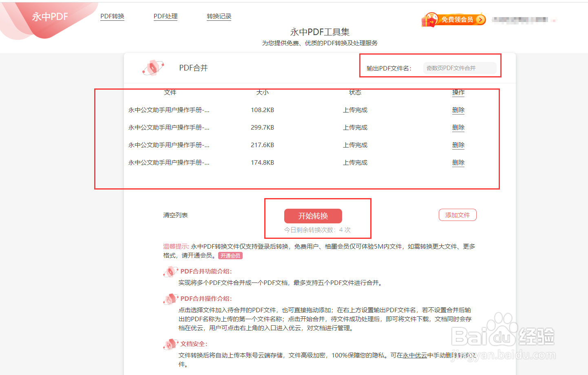Click the 大小 column header
The width and height of the screenshot is (588, 375).
click(263, 93)
